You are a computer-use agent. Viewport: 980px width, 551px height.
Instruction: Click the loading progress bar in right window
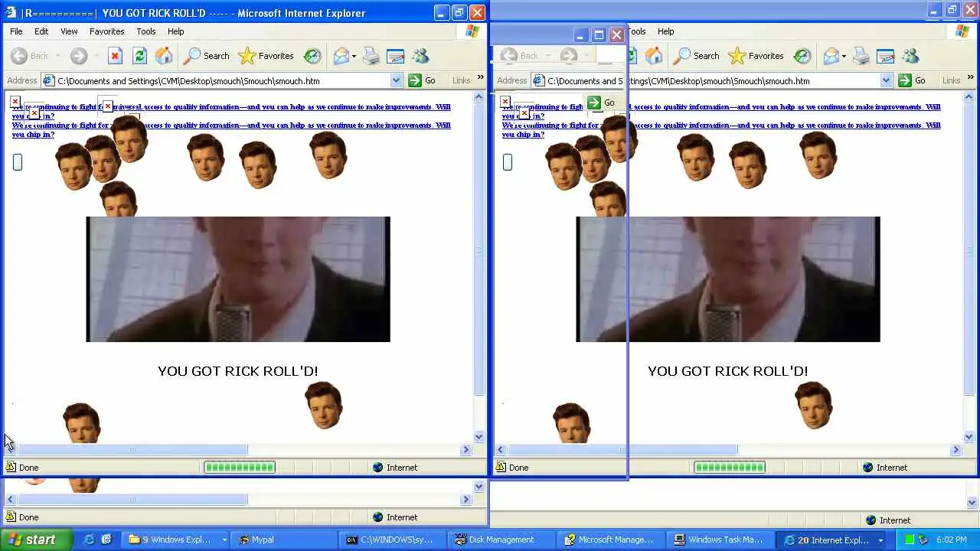[730, 467]
